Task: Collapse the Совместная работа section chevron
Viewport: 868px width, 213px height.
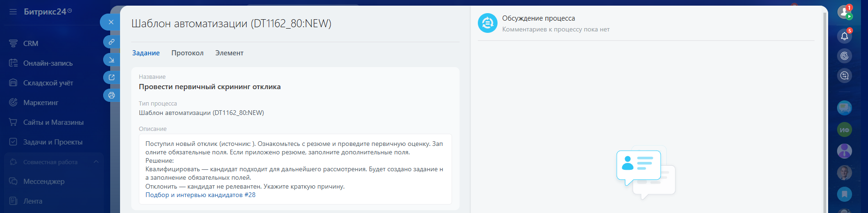Action: (96, 162)
